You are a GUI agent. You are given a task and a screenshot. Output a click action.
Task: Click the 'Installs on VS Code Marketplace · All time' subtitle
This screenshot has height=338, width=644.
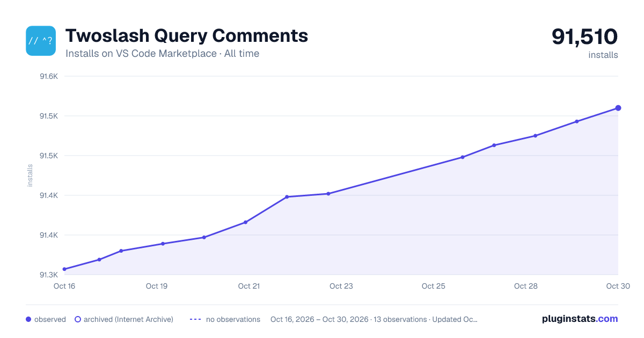pyautogui.click(x=162, y=54)
